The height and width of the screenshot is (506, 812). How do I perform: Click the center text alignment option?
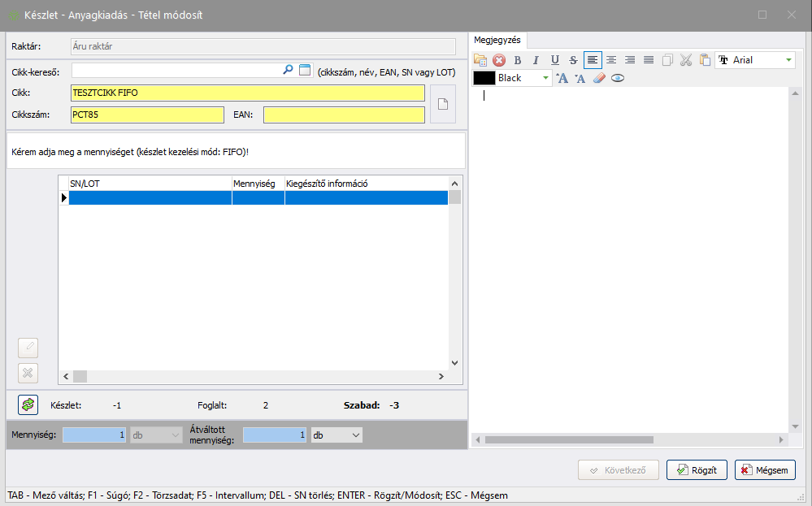[611, 60]
